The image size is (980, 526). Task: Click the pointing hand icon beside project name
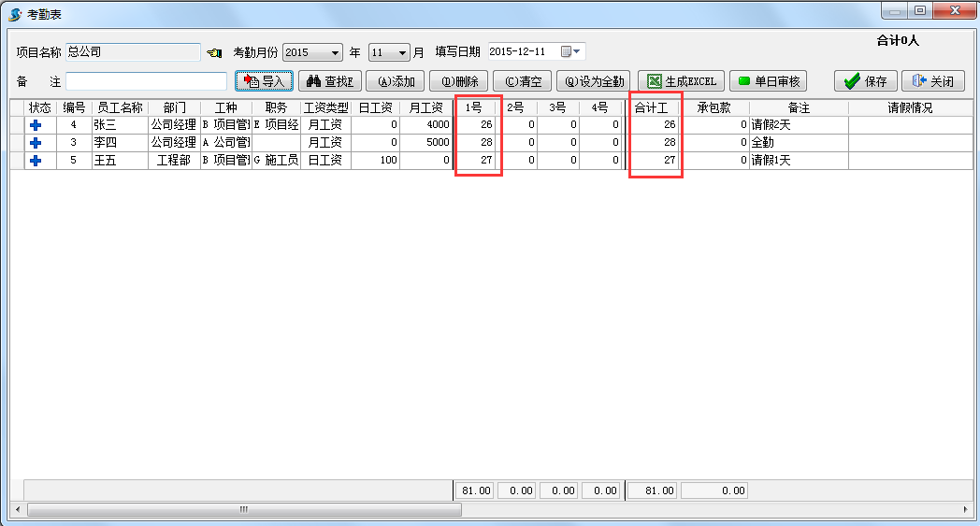tap(214, 52)
